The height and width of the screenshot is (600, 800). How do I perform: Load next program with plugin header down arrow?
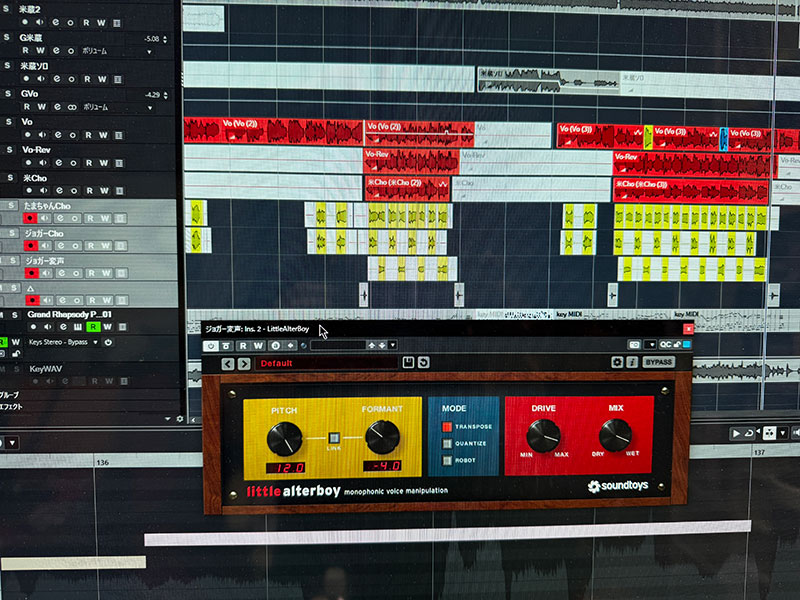pos(382,345)
